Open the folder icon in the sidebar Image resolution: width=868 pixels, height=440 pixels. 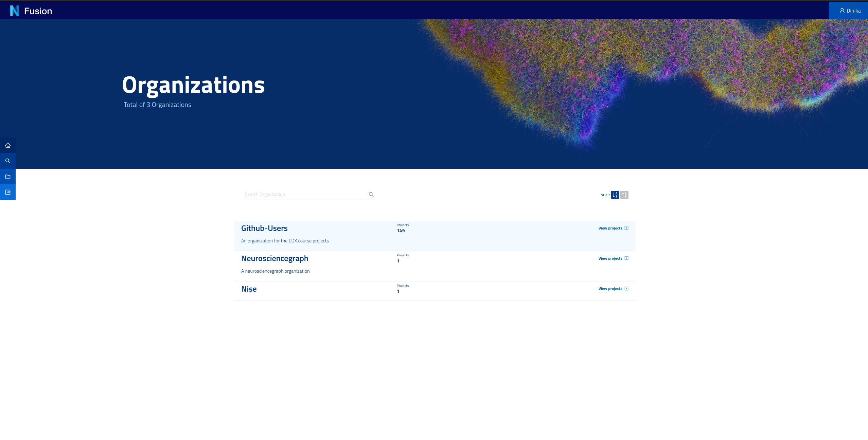click(x=8, y=177)
